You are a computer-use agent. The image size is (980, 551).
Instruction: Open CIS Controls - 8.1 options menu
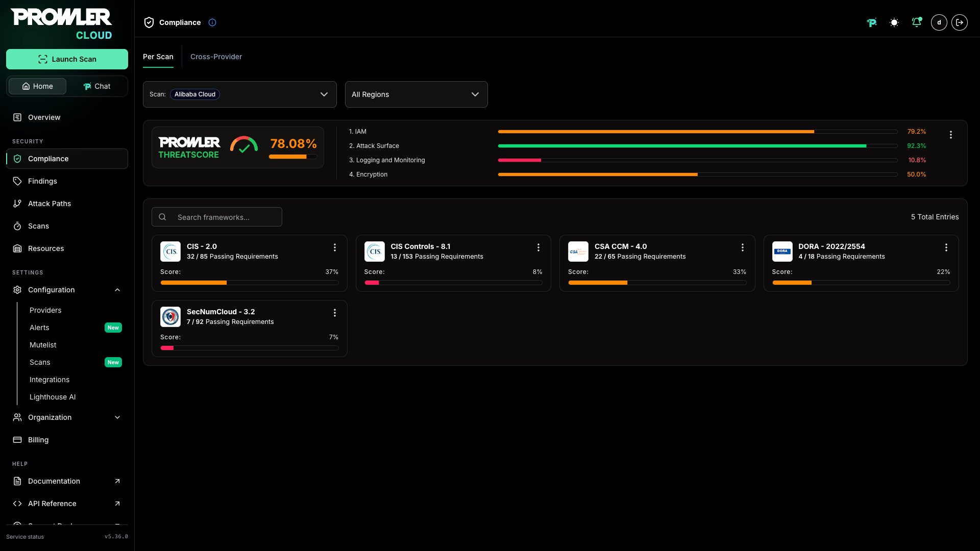click(x=538, y=247)
